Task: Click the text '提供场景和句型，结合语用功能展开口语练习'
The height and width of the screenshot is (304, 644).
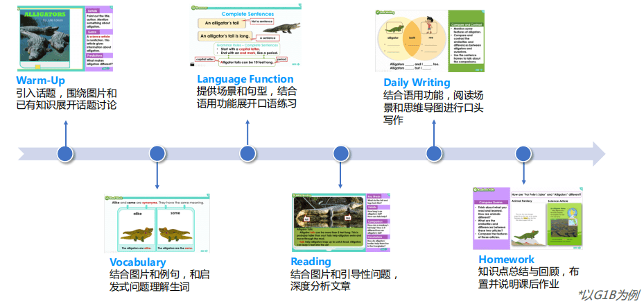Action: 247,97
